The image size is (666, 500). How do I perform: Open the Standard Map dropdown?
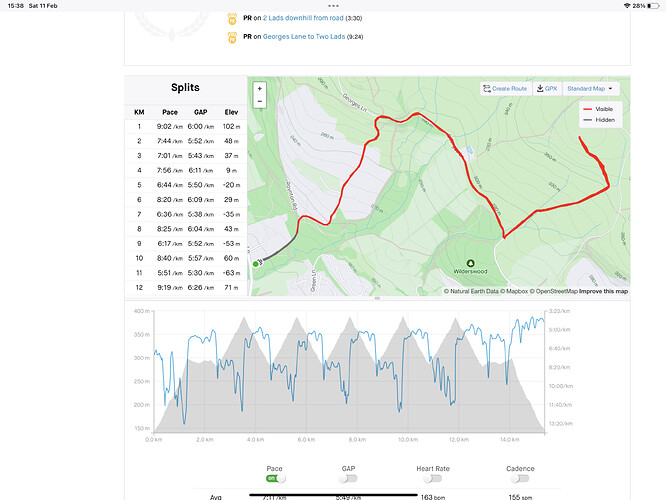[590, 89]
